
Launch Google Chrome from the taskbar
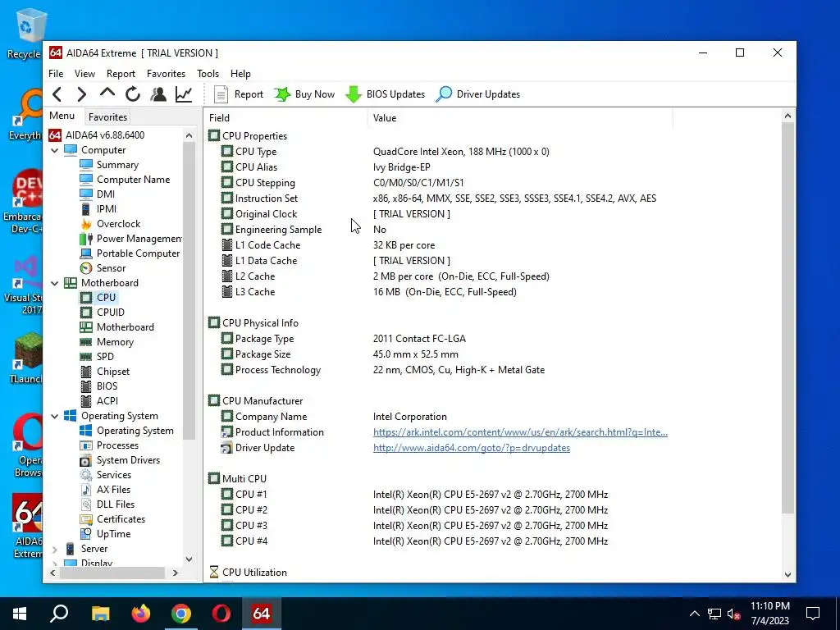pyautogui.click(x=181, y=614)
